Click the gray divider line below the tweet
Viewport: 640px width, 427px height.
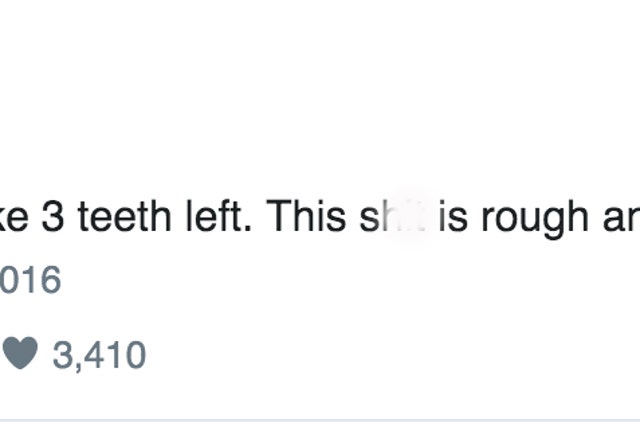click(x=320, y=420)
